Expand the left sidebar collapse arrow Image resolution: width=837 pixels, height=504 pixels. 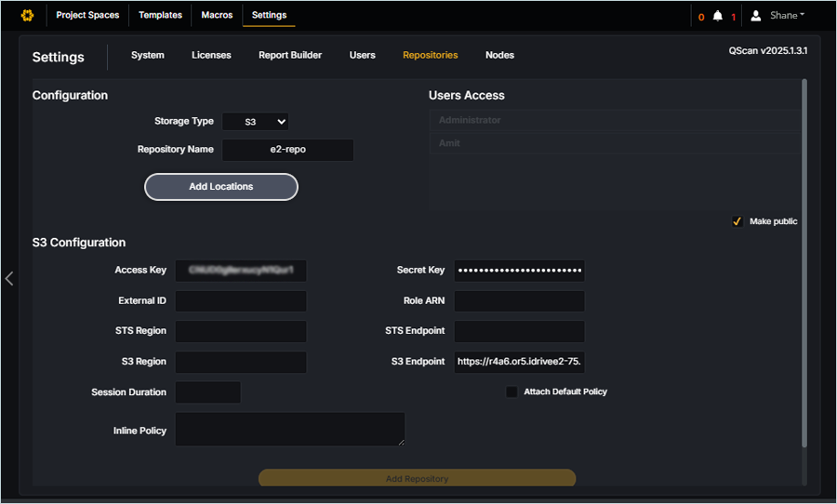[x=9, y=278]
